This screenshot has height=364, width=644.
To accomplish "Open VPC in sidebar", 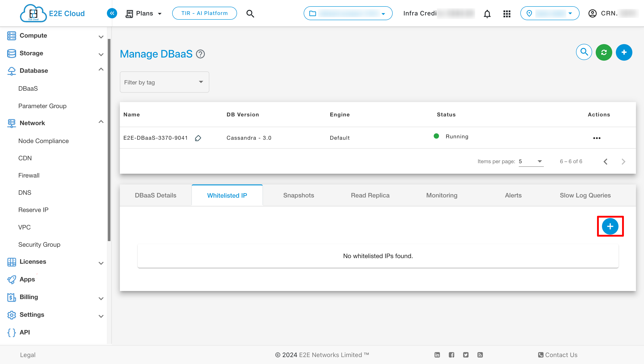I will pos(25,227).
